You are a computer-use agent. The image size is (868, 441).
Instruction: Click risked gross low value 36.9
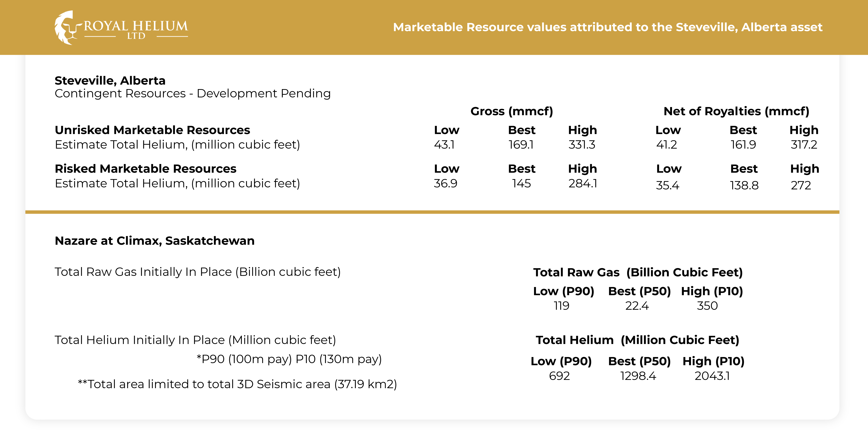(x=445, y=183)
